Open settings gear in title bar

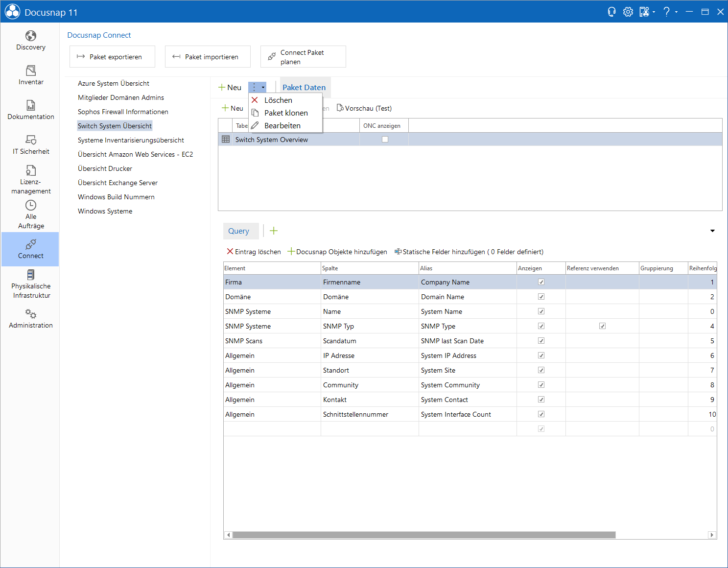point(628,12)
